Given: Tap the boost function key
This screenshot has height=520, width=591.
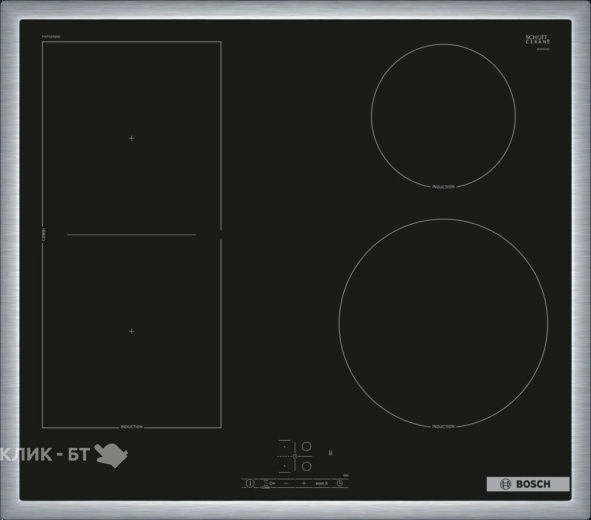Looking at the screenshot, I should (x=322, y=483).
